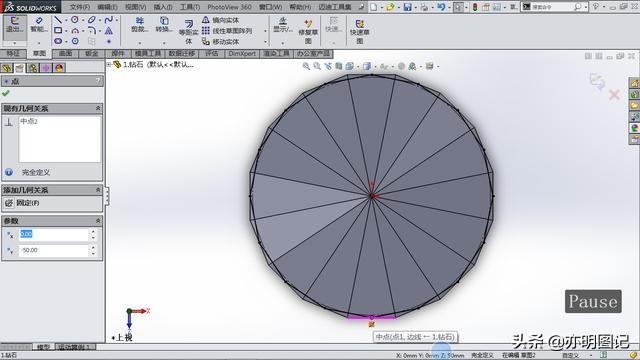Select the Straight Slot sketch tool

click(x=58, y=41)
